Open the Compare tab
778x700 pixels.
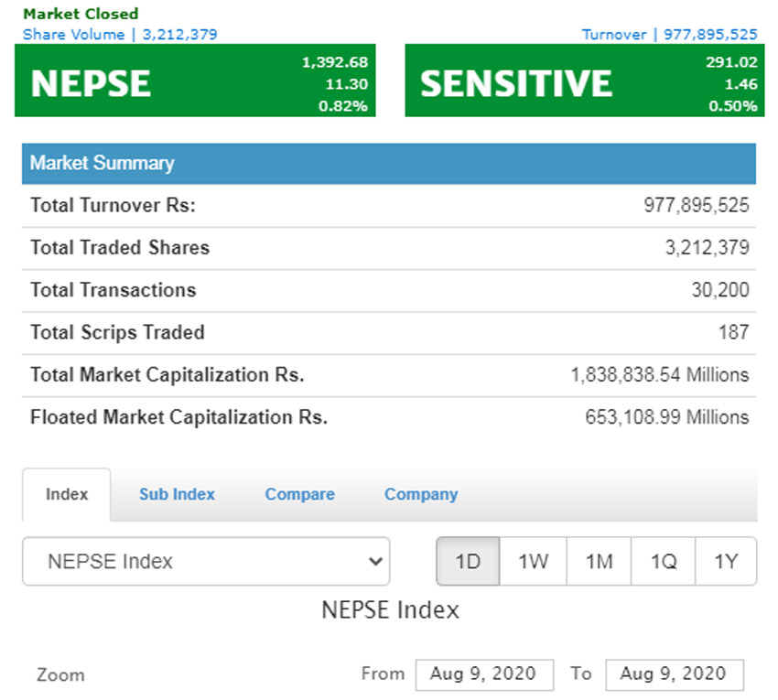point(299,494)
